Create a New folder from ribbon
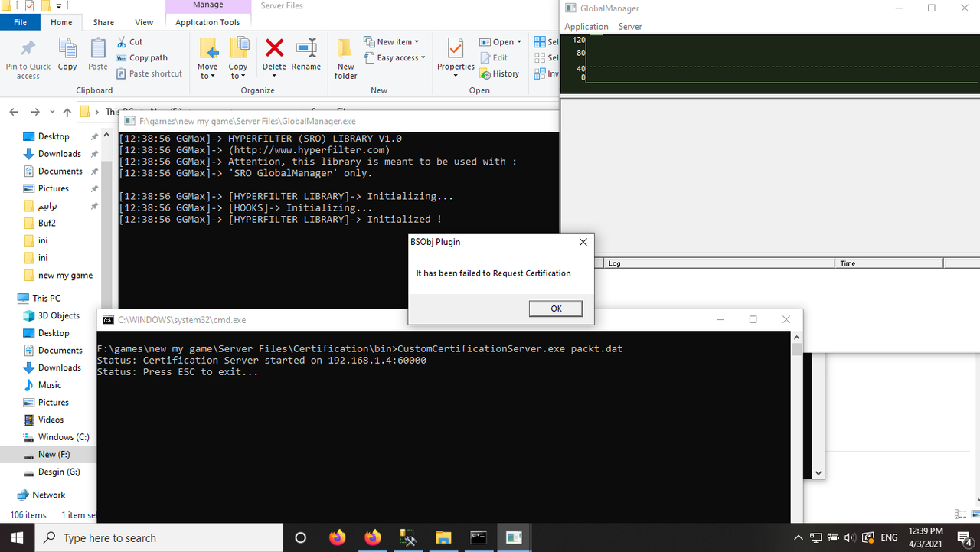Viewport: 980px width, 552px height. 345,58
